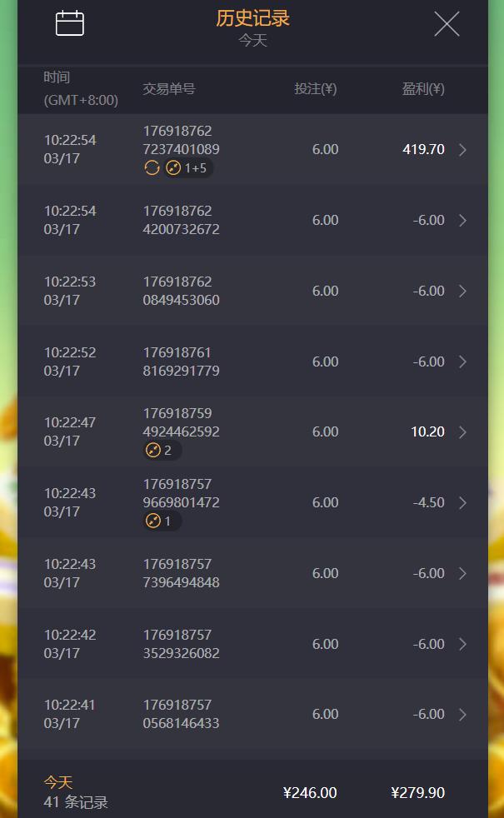The height and width of the screenshot is (818, 504).
Task: Click the 交易单号 column header
Action: click(x=169, y=88)
